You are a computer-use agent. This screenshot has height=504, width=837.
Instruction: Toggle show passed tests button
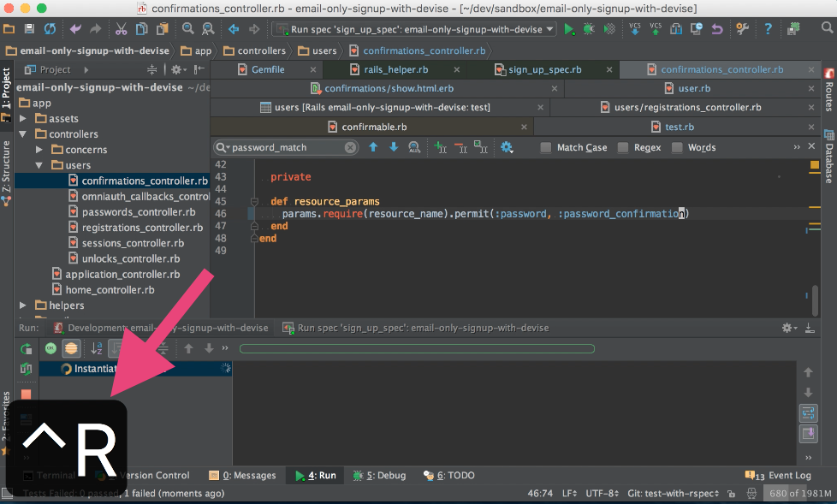click(x=50, y=348)
